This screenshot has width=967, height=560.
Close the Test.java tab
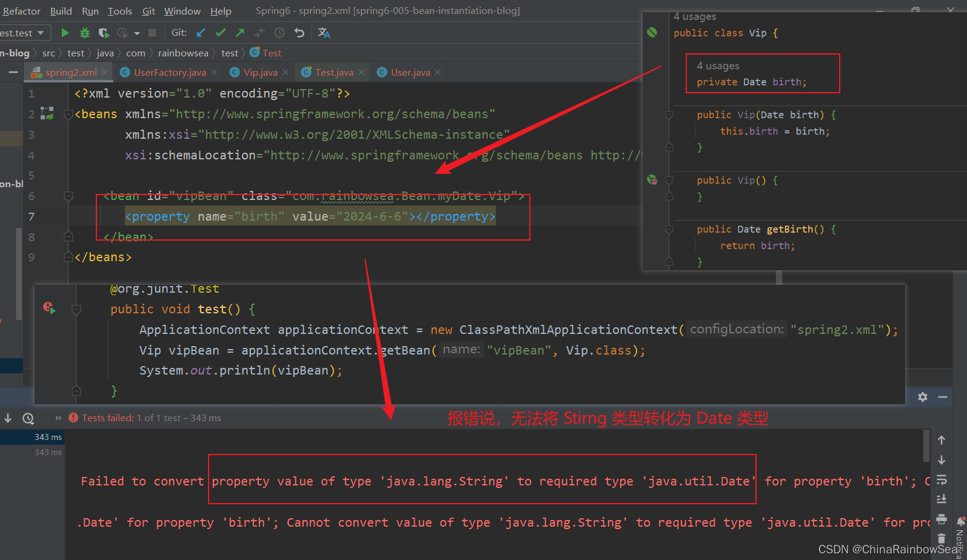361,72
